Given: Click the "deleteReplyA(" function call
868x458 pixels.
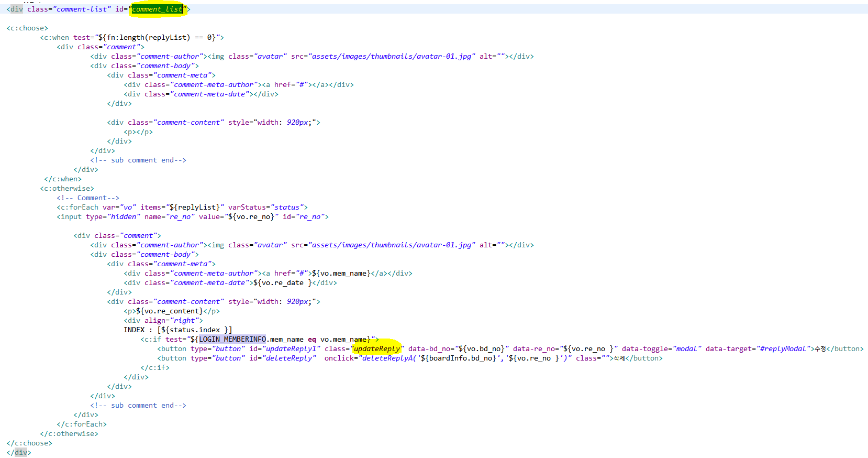Looking at the screenshot, I should point(390,358).
